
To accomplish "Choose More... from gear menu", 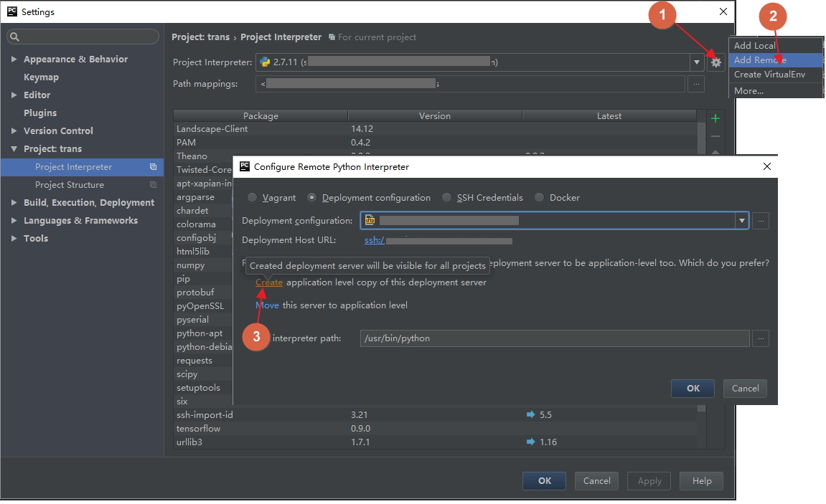I will point(776,90).
